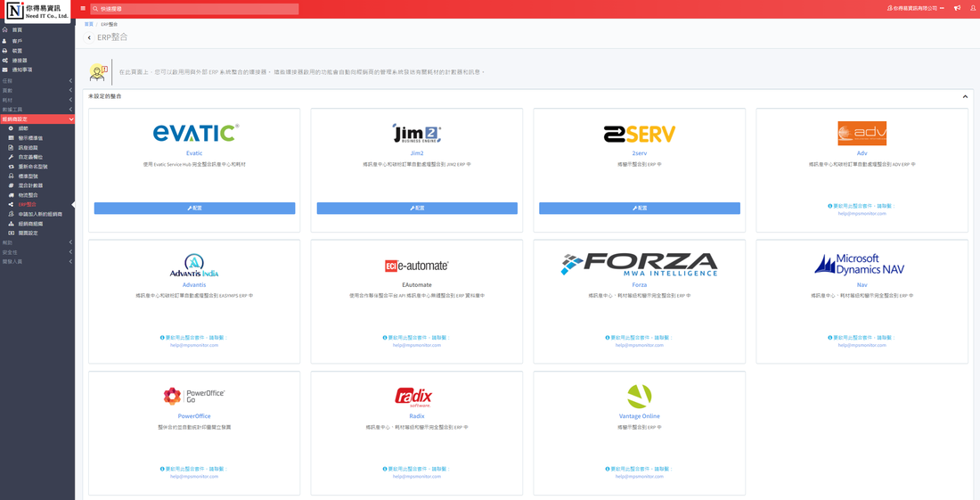Click the 2SERV logo
The image size is (980, 500).
640,134
